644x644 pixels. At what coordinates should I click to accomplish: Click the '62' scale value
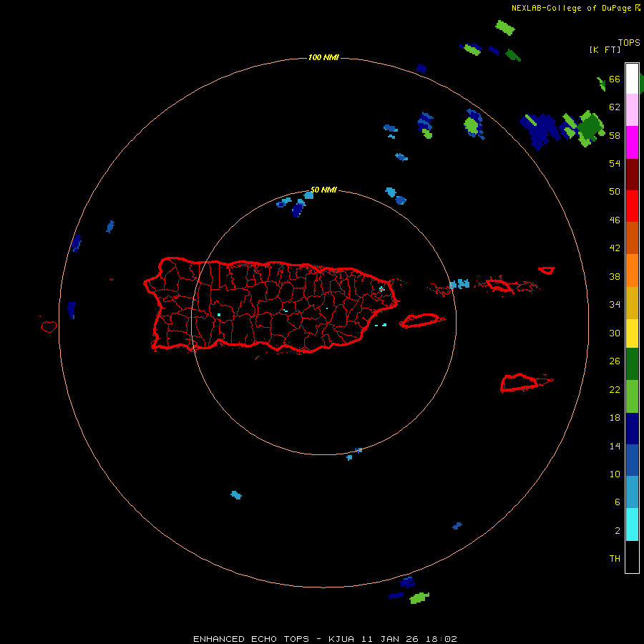coord(615,107)
